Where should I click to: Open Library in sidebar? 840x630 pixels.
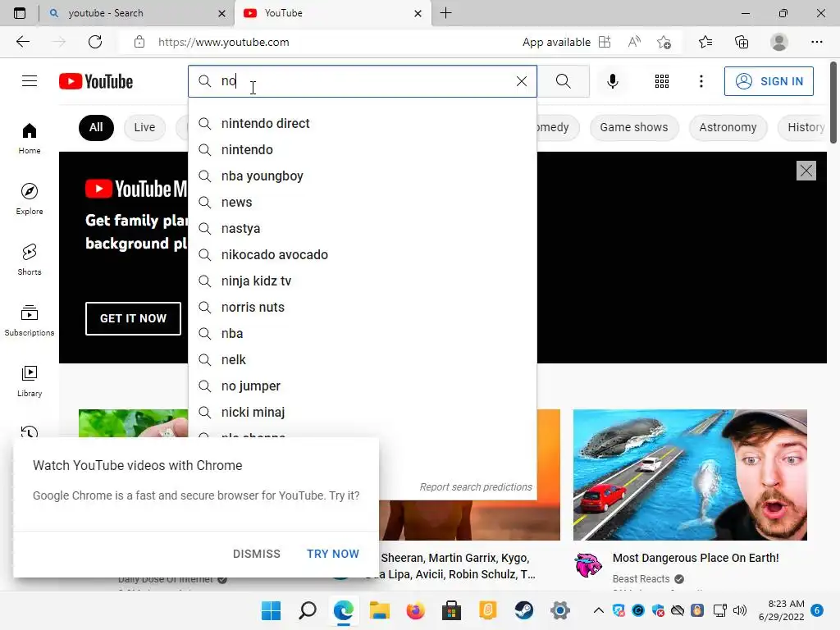tap(30, 381)
